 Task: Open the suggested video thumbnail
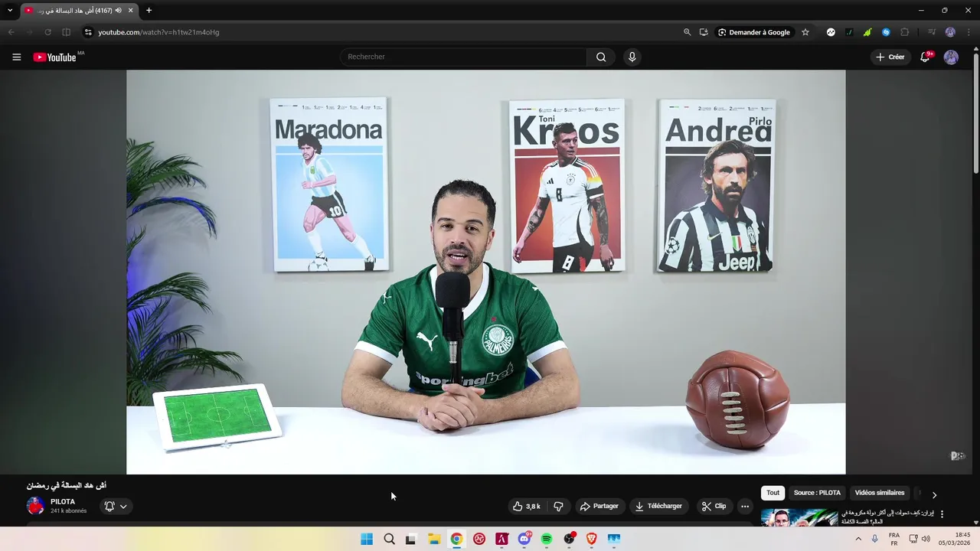pos(799,517)
